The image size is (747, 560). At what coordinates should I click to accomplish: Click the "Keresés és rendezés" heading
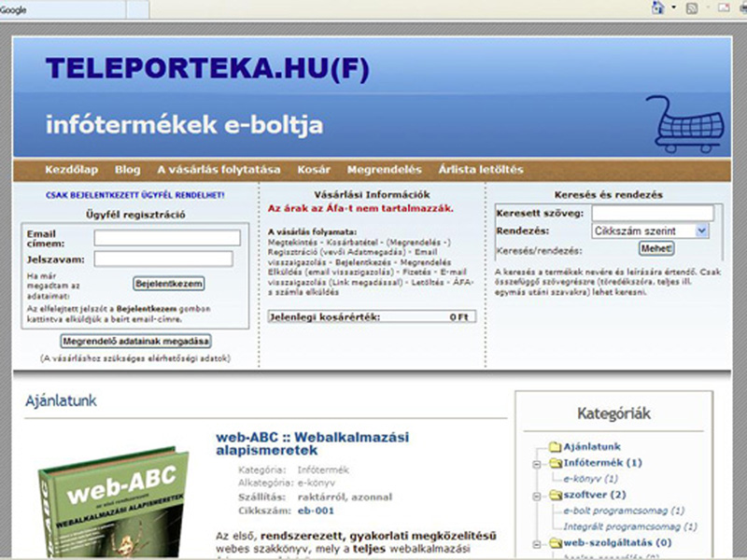click(x=609, y=195)
